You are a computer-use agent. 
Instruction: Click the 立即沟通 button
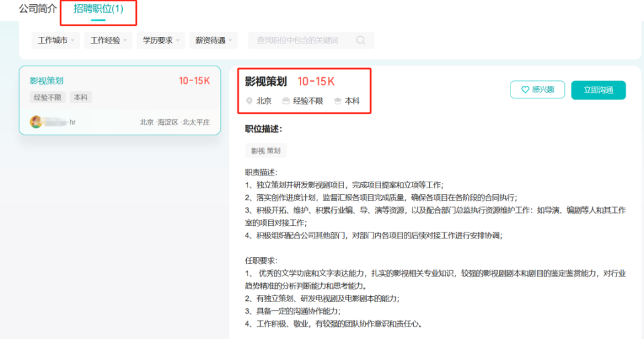click(598, 90)
